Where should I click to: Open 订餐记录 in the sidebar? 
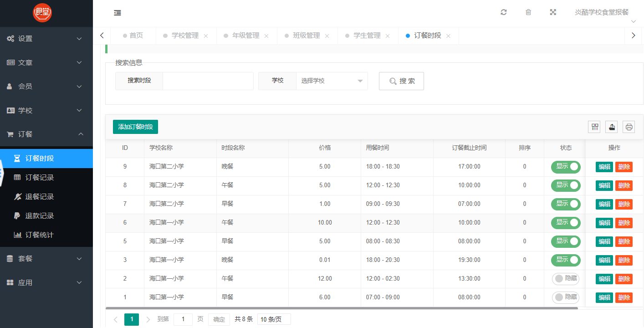(46, 178)
